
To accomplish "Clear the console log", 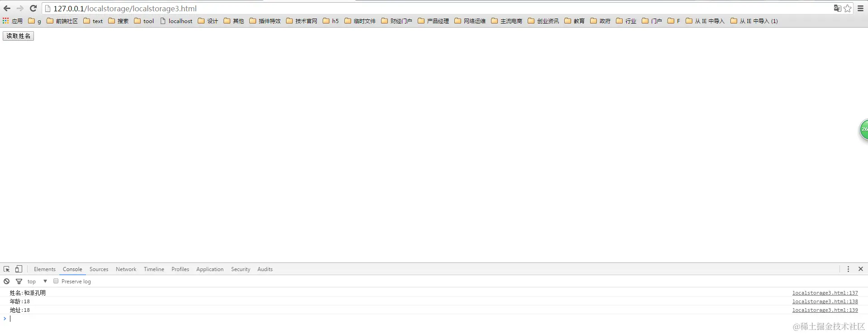I will tap(6, 281).
